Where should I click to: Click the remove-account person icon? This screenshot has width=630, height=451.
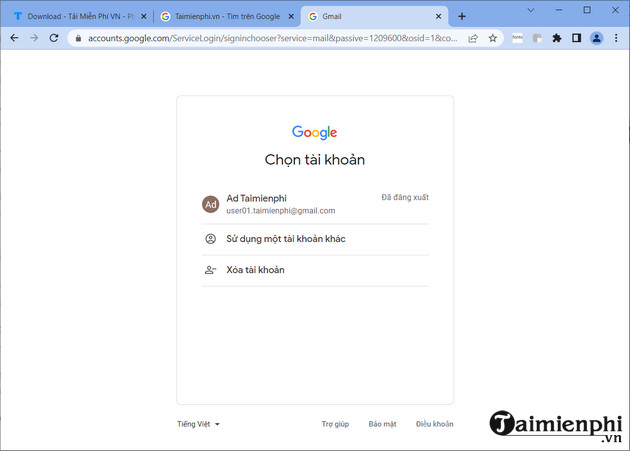[211, 270]
